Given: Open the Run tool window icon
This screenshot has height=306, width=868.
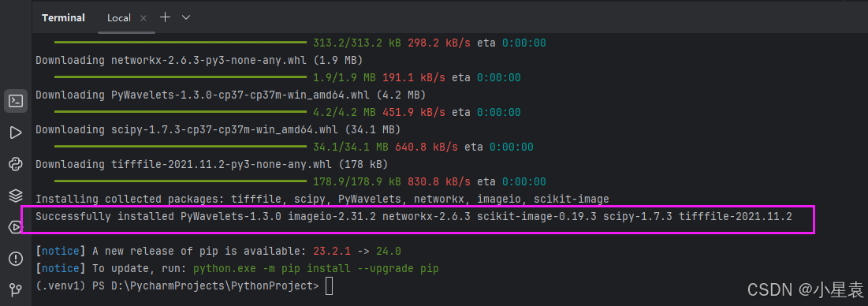Looking at the screenshot, I should coord(16,132).
